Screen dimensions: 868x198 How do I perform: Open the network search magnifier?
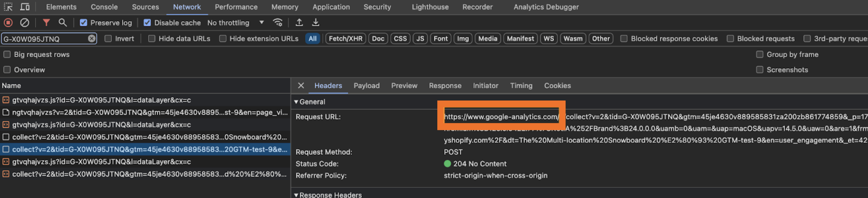click(x=63, y=23)
